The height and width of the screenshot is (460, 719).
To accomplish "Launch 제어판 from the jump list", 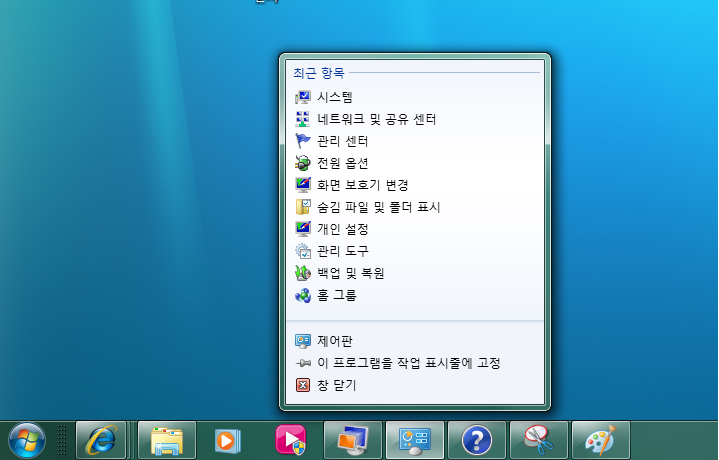I will [x=415, y=341].
